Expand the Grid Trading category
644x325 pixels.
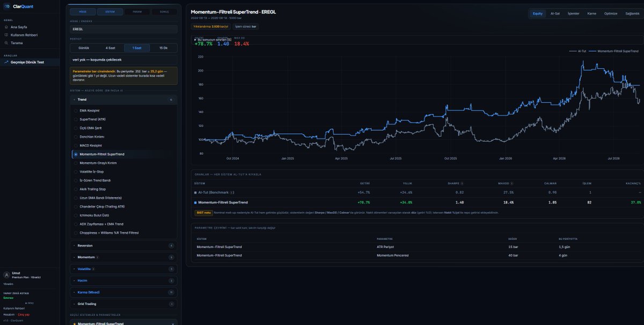(x=123, y=304)
